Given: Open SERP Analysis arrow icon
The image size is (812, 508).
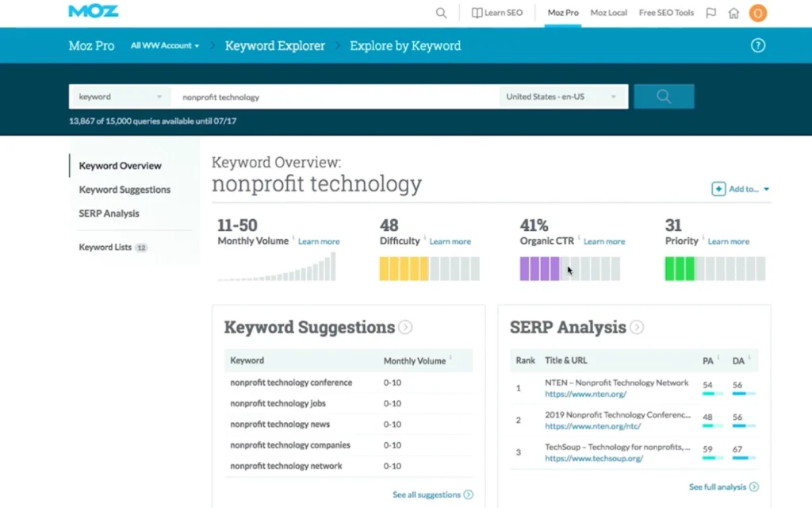Looking at the screenshot, I should coord(637,327).
